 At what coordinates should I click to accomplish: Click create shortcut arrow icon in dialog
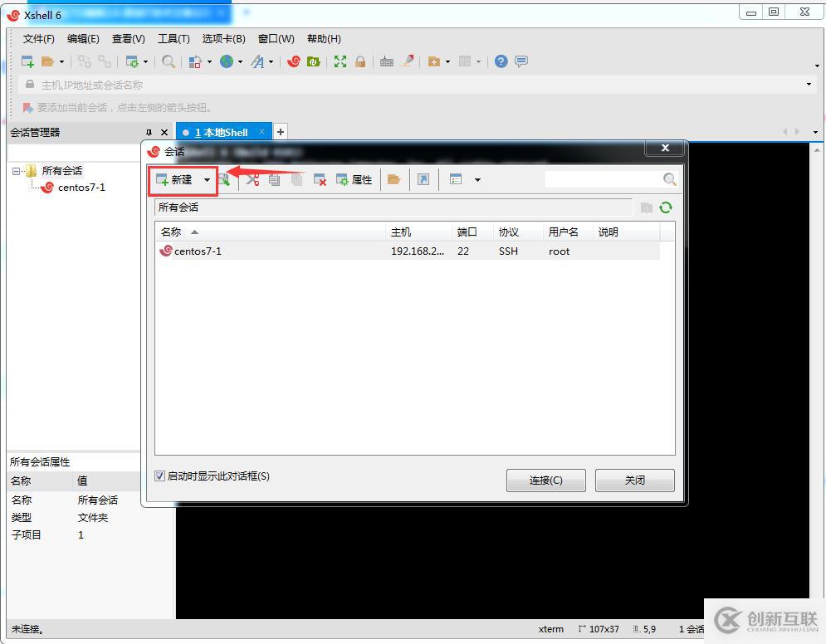point(423,179)
